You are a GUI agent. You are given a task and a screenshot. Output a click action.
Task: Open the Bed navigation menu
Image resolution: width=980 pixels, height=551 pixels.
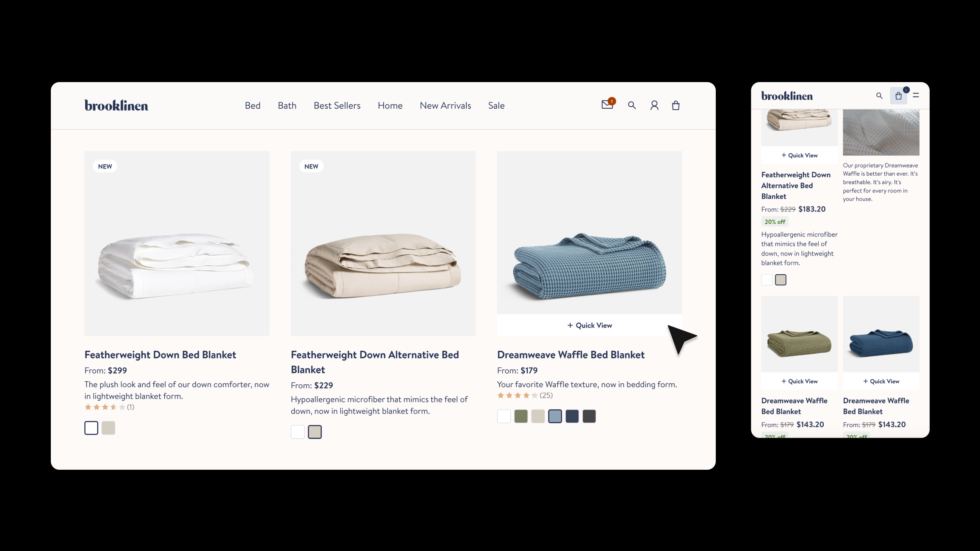(252, 105)
